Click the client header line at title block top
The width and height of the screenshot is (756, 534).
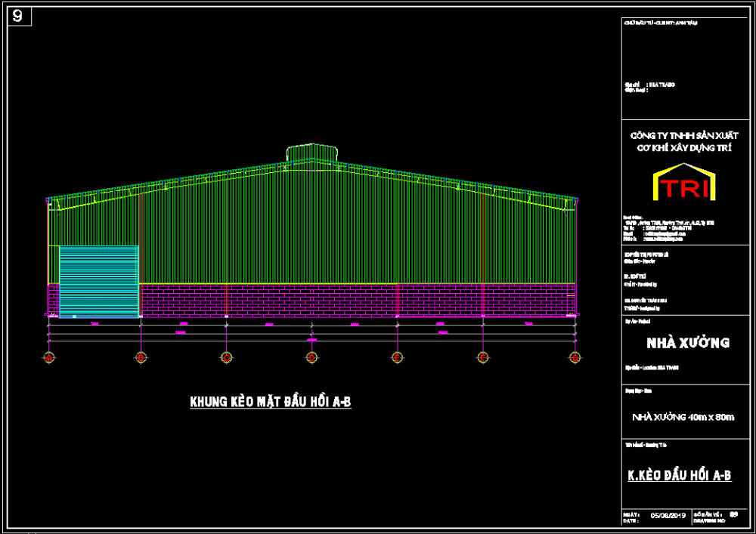tap(660, 23)
